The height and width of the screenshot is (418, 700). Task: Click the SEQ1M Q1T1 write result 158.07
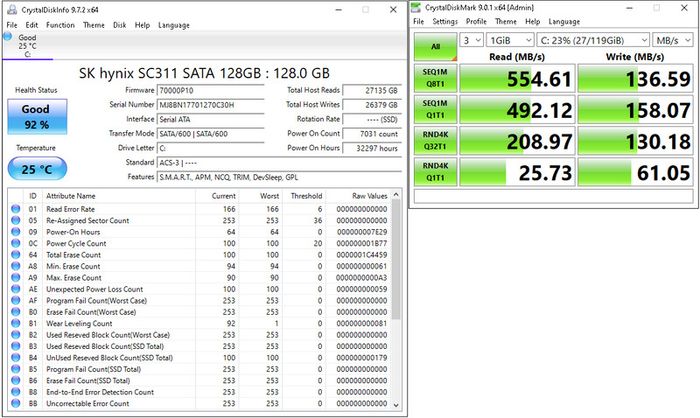[x=635, y=110]
